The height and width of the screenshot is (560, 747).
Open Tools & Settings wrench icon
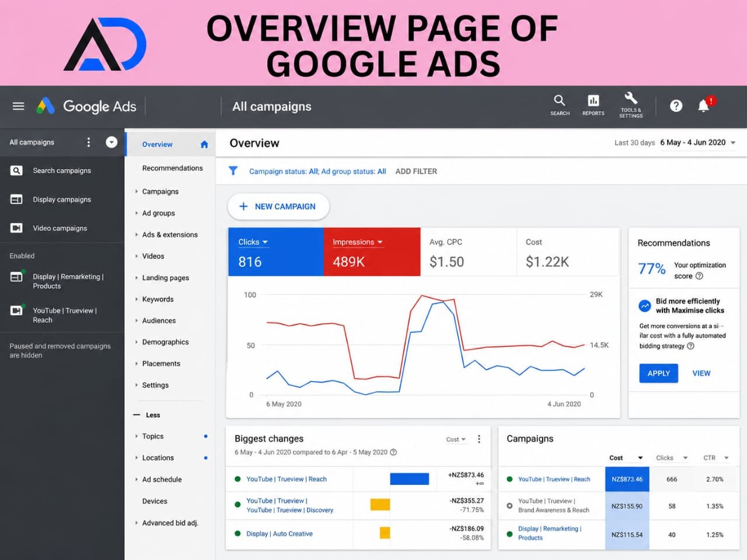[x=631, y=98]
